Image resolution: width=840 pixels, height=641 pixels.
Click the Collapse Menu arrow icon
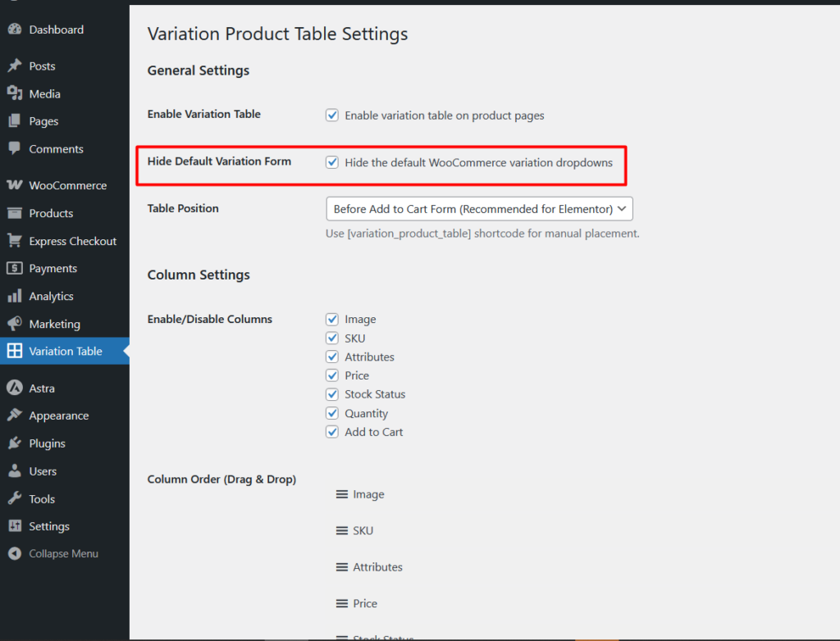(x=14, y=553)
